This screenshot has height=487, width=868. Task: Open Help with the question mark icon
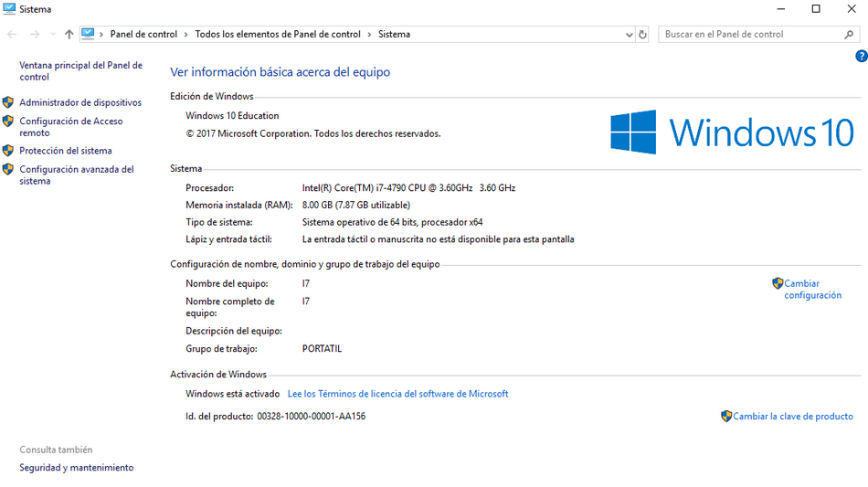tap(861, 57)
